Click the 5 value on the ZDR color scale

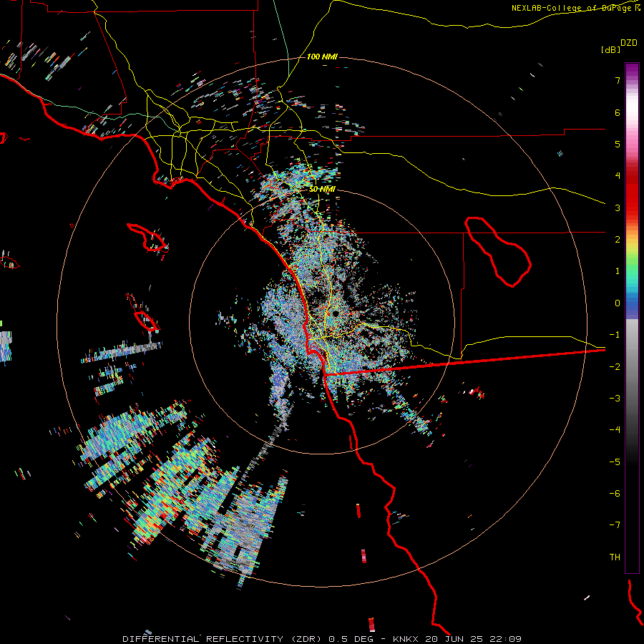point(618,144)
